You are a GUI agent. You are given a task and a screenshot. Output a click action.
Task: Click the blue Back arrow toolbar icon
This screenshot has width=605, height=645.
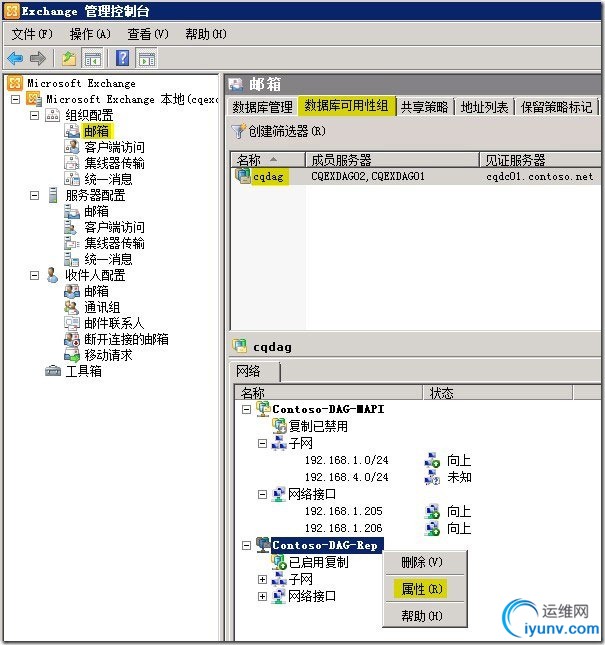pyautogui.click(x=15, y=58)
